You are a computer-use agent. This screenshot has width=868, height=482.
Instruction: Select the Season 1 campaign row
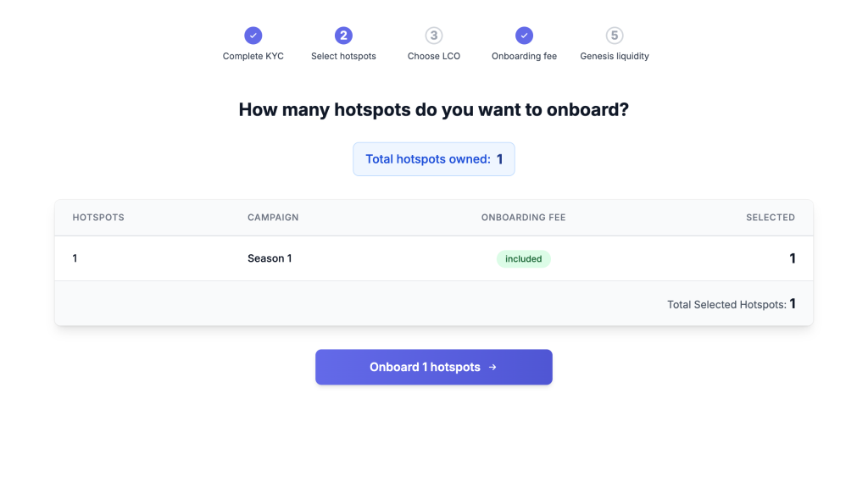pos(434,258)
